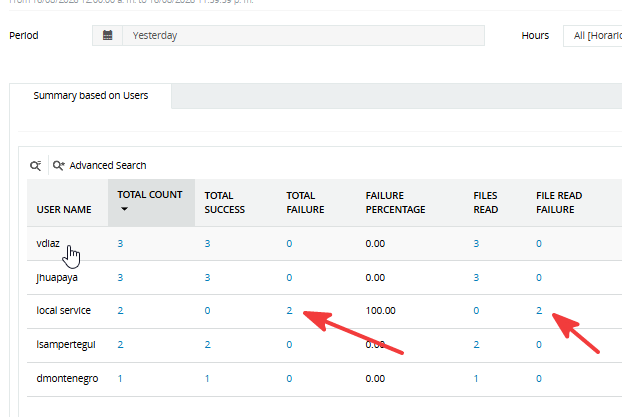This screenshot has width=622, height=417.
Task: Sort by TOTAL SUCCESS column header
Action: coord(225,202)
